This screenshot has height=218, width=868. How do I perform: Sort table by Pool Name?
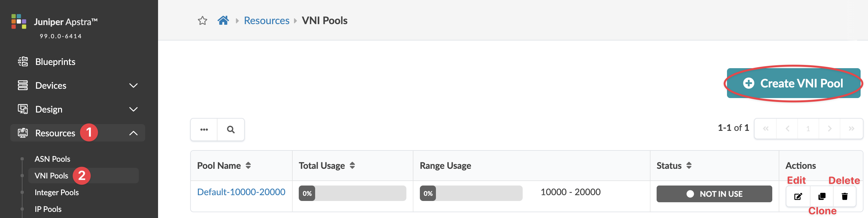248,166
